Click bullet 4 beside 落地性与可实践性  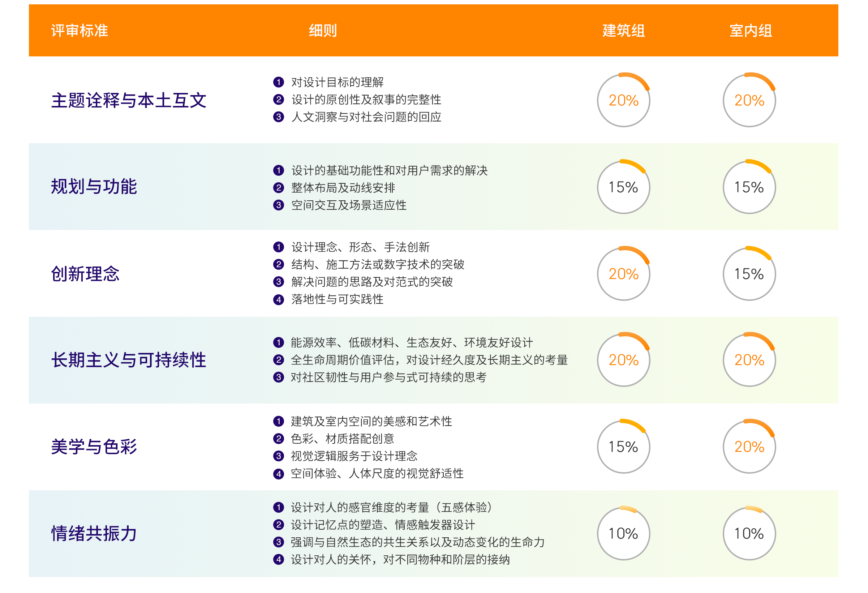pyautogui.click(x=278, y=299)
